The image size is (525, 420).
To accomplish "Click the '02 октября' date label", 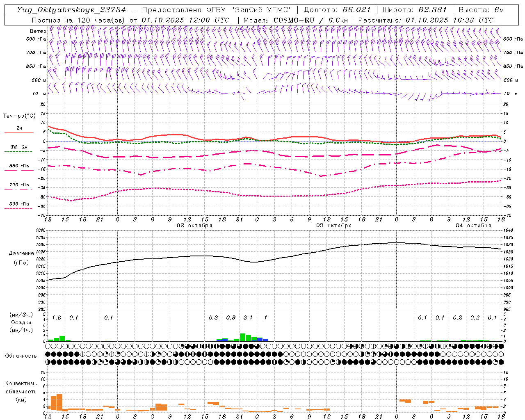I will click(194, 226).
